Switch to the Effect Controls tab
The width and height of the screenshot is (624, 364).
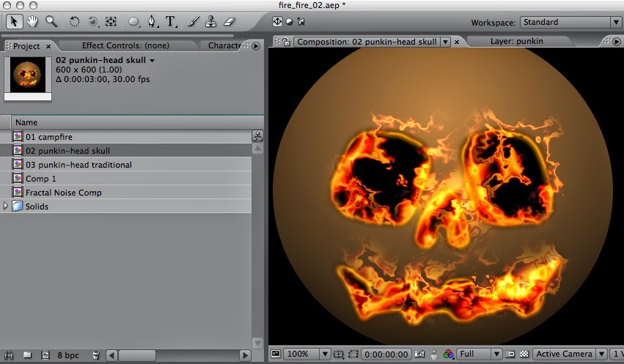pos(125,45)
